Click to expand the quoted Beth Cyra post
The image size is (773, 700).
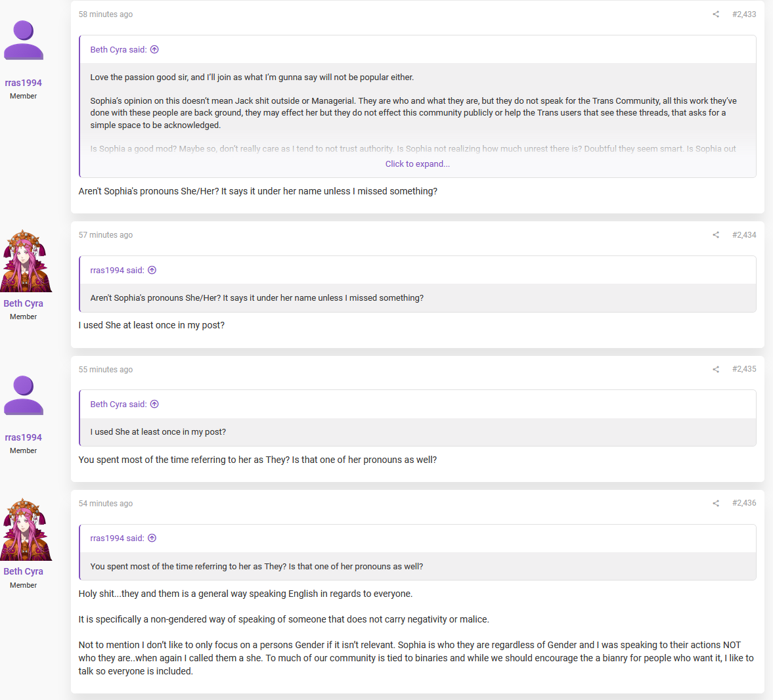417,164
